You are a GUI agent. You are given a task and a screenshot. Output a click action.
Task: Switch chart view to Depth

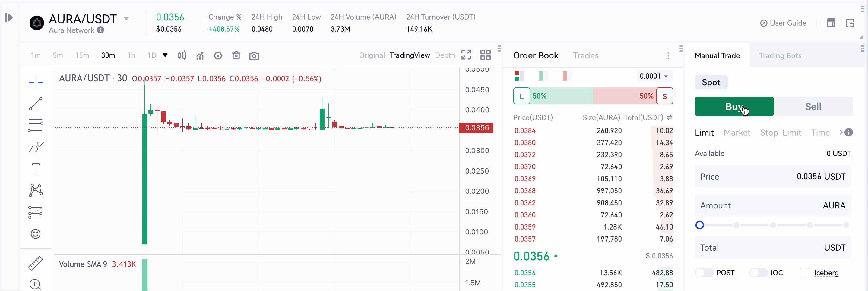(x=445, y=55)
